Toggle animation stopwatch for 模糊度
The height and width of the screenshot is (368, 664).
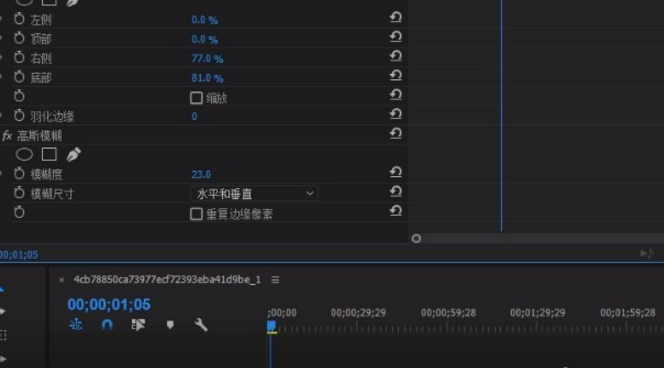click(19, 174)
